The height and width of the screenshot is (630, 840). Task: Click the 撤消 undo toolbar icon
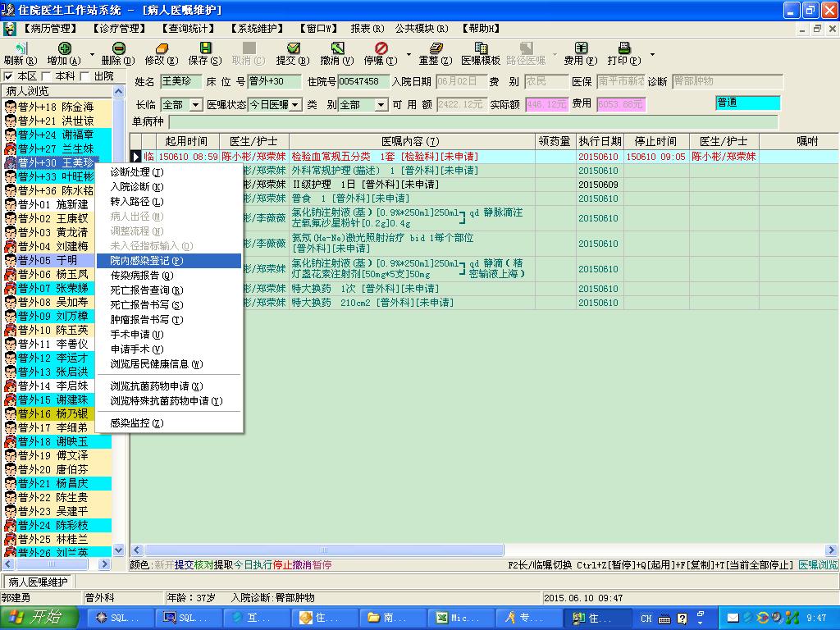[337, 48]
